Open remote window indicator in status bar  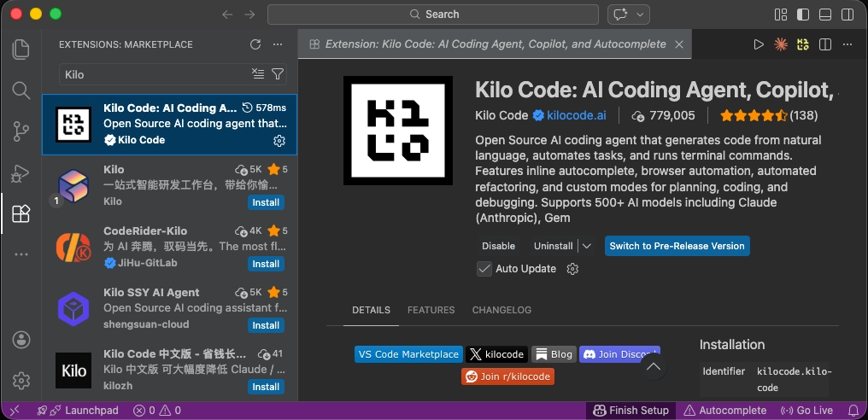coord(15,411)
